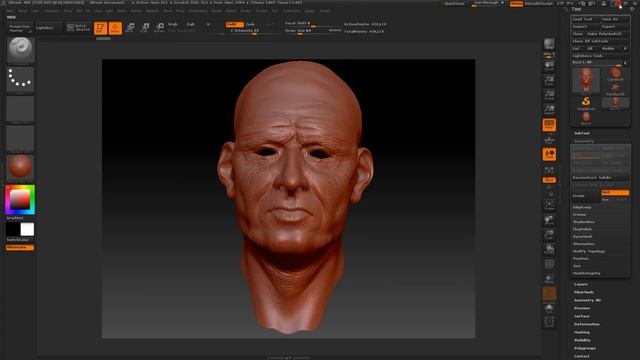This screenshot has height=360, width=640.
Task: Click the AAHalf view icon
Action: coord(549,109)
